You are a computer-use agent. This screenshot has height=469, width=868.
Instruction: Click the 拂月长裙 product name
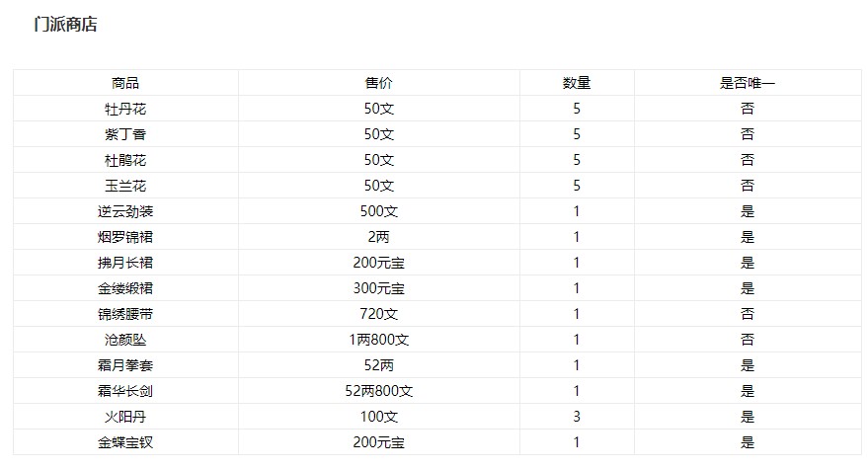coord(125,263)
